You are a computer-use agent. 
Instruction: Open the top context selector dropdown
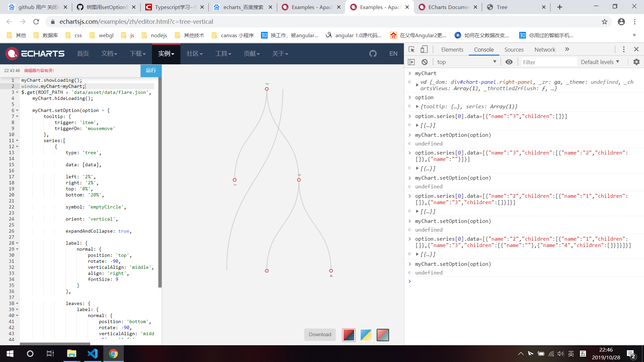pos(467,62)
